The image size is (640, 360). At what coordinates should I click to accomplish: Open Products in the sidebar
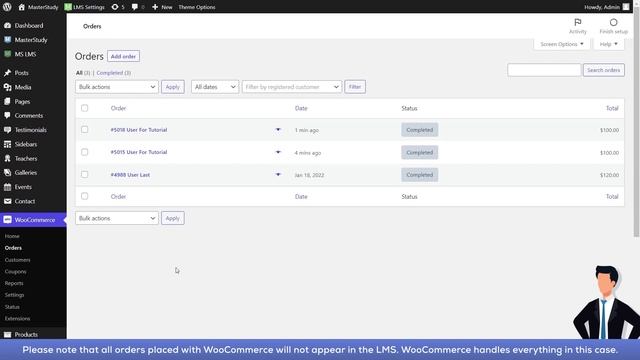pyautogui.click(x=26, y=334)
